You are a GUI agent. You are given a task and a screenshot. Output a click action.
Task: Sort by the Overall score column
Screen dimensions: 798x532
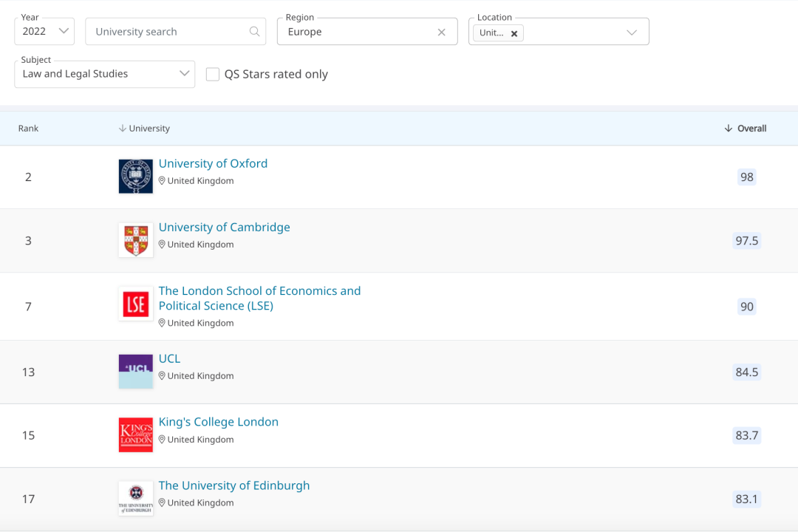[746, 129]
